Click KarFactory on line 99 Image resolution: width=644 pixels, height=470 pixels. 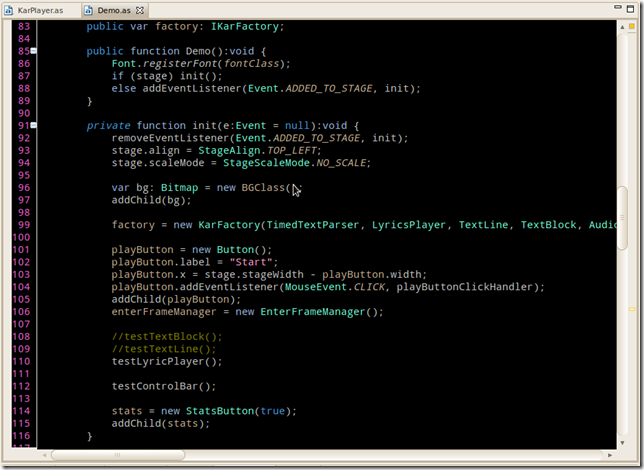pyautogui.click(x=229, y=225)
